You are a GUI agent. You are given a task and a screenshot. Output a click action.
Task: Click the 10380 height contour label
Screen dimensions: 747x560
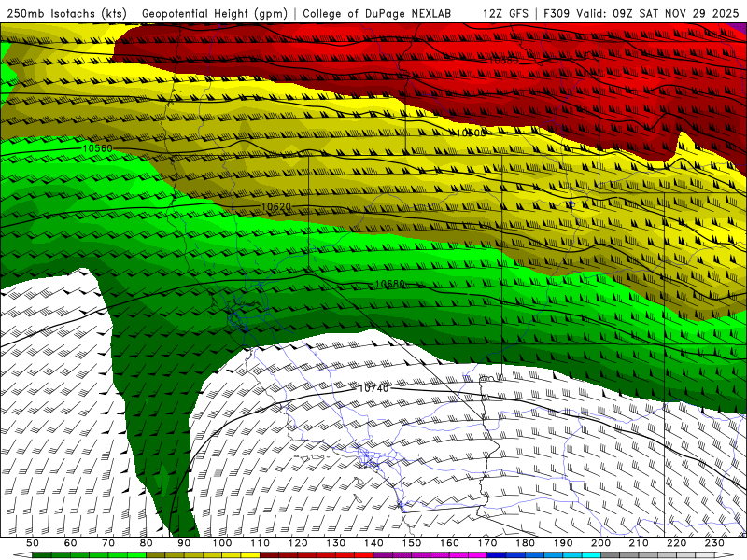click(503, 61)
